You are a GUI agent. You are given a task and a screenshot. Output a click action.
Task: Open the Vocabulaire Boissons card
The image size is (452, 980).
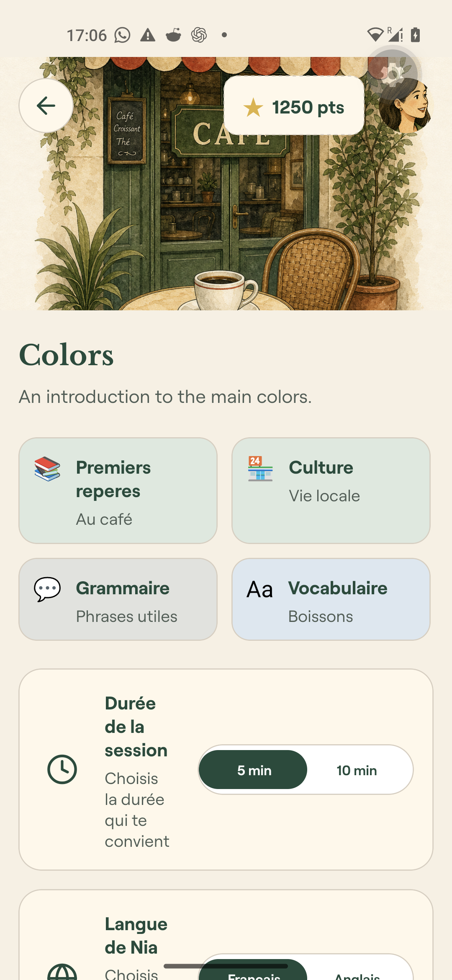(331, 599)
